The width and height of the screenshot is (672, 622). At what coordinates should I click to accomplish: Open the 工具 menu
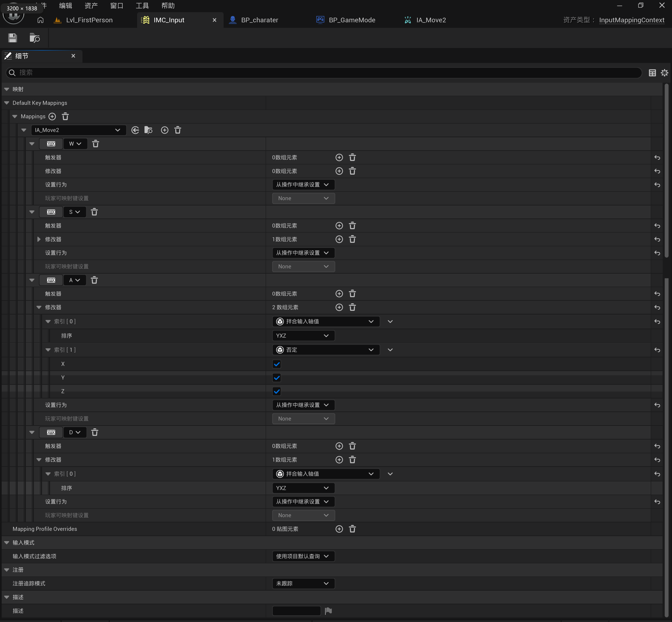coord(142,6)
